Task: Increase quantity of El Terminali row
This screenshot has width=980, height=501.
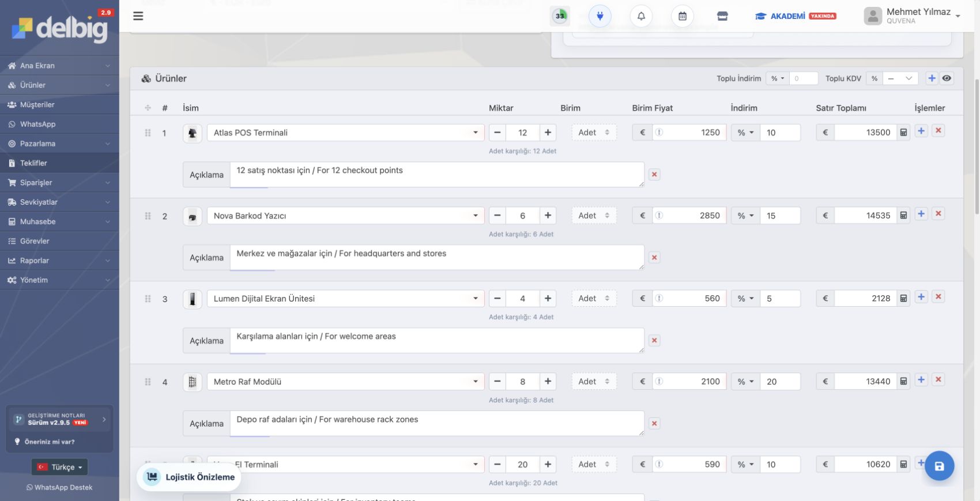Action: pyautogui.click(x=548, y=465)
